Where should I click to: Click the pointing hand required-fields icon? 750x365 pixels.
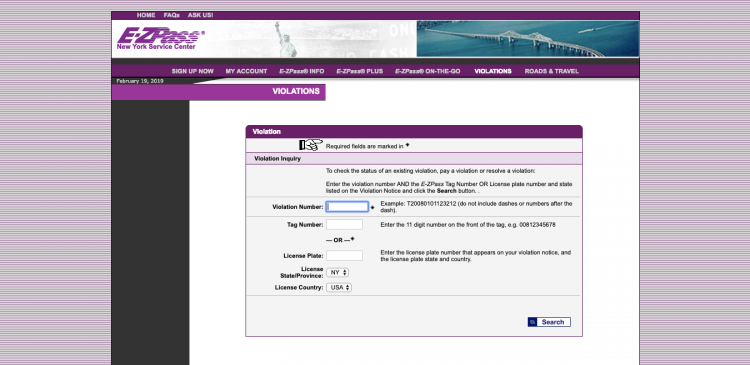pos(311,145)
